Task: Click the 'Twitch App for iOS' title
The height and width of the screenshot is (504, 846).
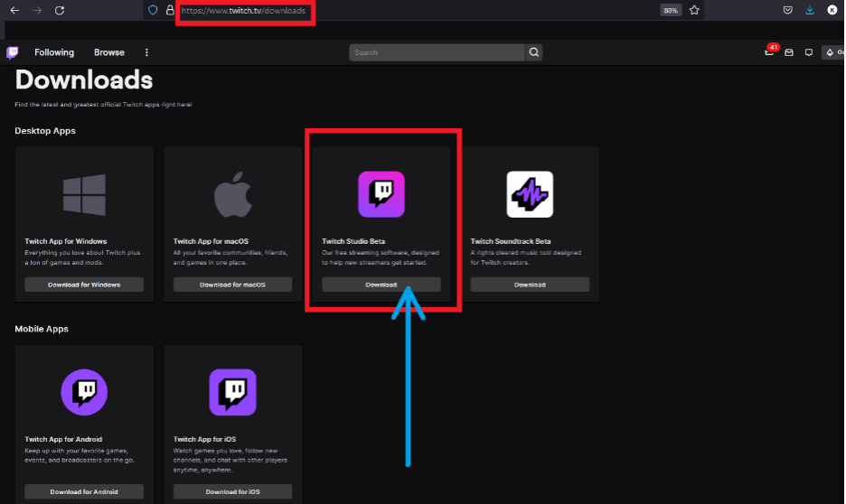Action: point(204,439)
